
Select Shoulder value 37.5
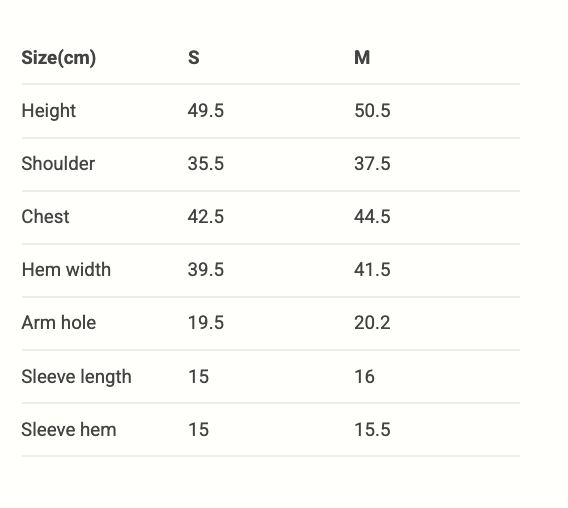pos(372,163)
